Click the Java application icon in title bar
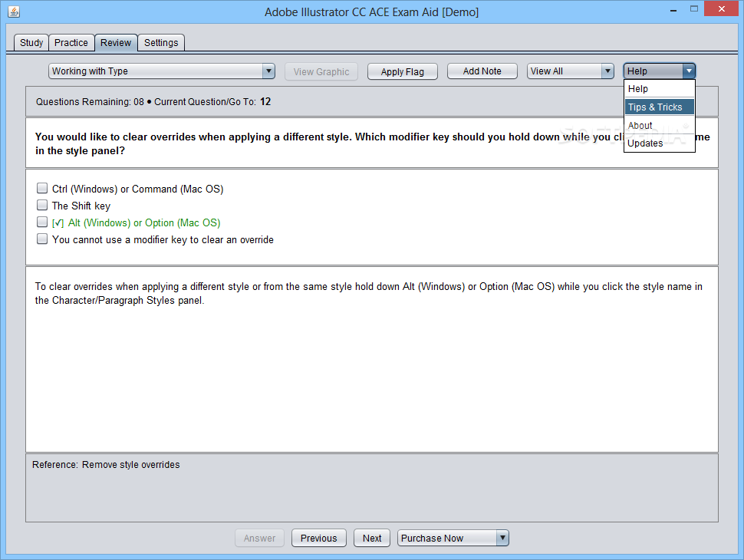Viewport: 744px width, 560px height. tap(14, 12)
